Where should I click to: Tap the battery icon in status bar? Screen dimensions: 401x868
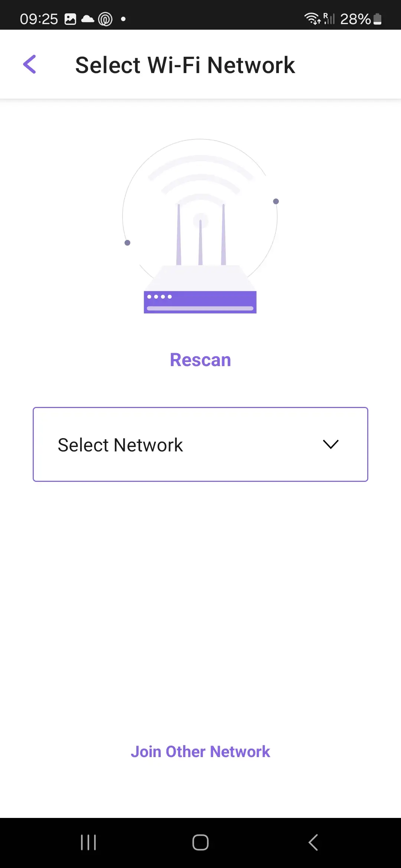pyautogui.click(x=378, y=19)
